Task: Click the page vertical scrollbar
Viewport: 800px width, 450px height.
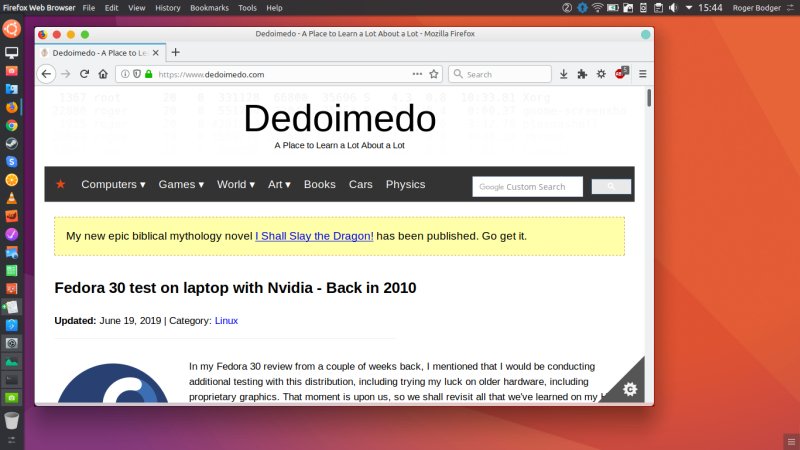Action: [649, 98]
